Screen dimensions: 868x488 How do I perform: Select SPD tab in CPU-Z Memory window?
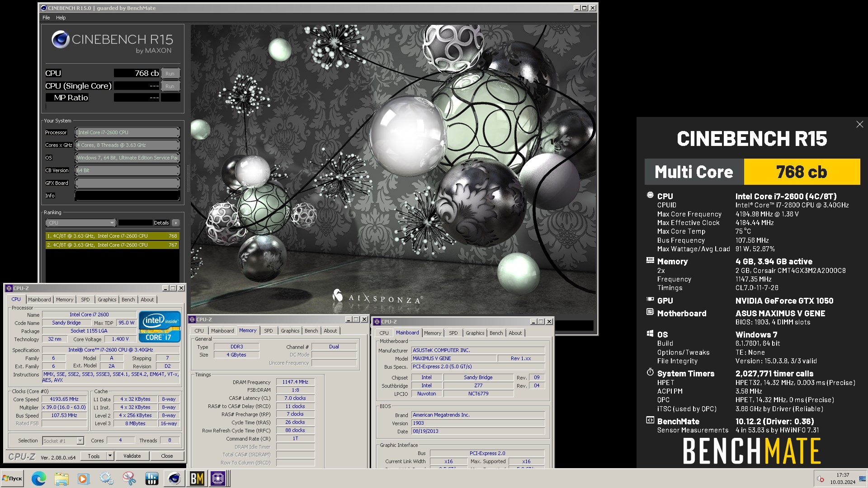(x=269, y=331)
